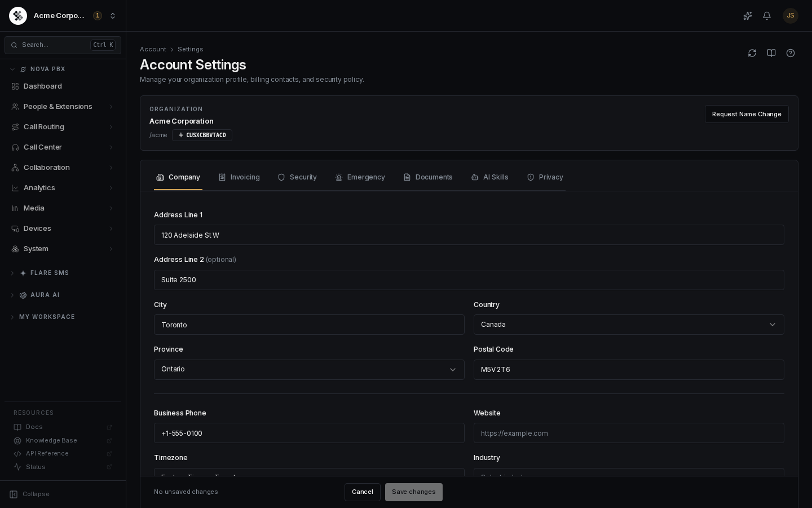The image size is (812, 508).
Task: Expand the Analytics menu
Action: click(63, 188)
